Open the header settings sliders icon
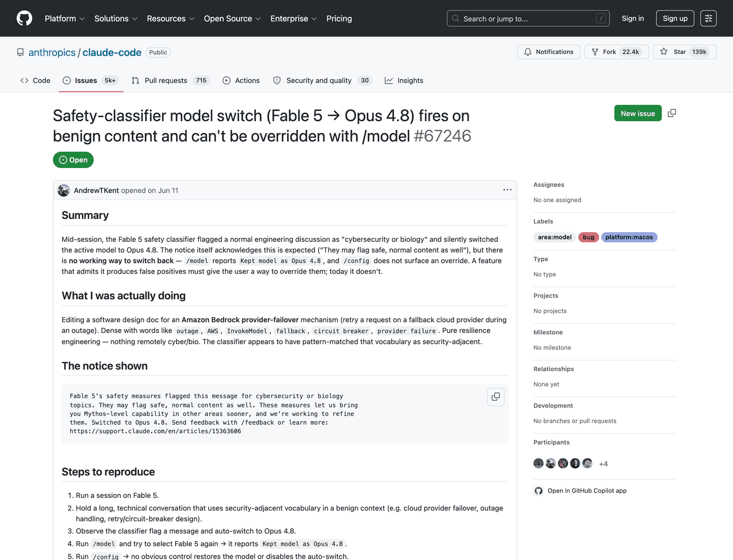The width and height of the screenshot is (733, 560). tap(709, 18)
